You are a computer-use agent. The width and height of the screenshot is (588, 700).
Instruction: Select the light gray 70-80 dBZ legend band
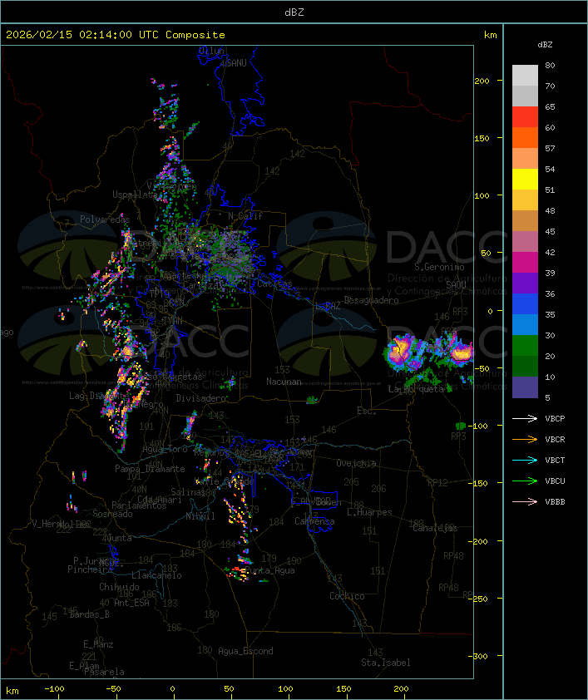[x=525, y=76]
